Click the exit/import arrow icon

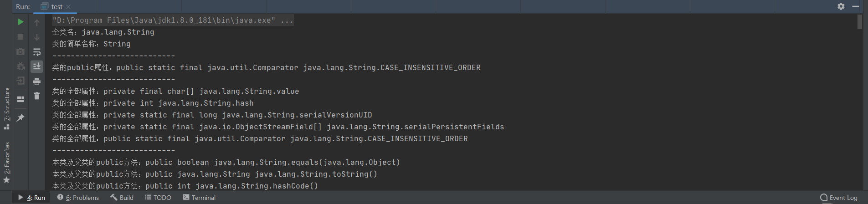point(21,81)
